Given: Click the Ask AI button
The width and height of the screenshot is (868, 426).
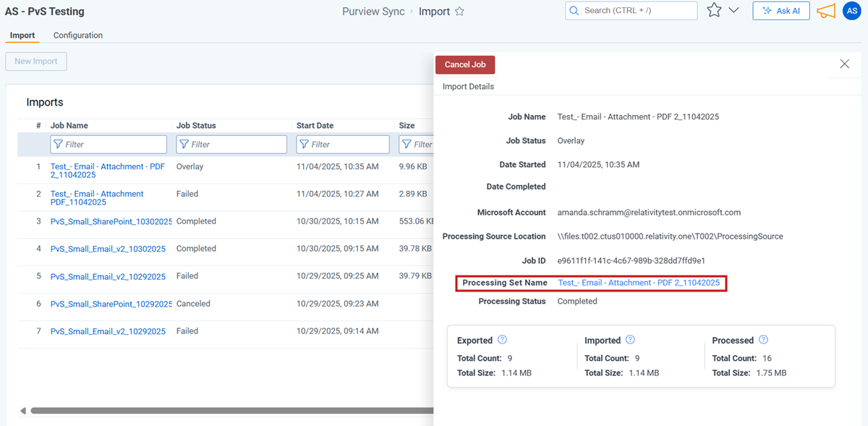Looking at the screenshot, I should click(780, 11).
